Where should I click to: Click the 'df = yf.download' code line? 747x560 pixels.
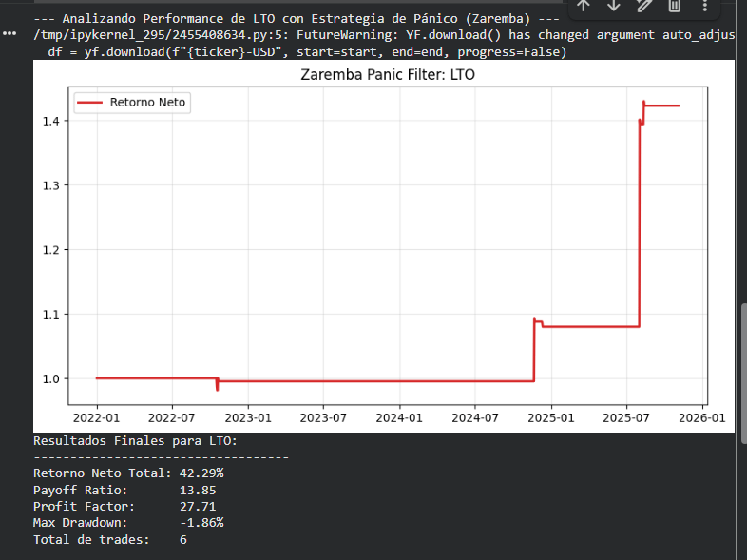tap(307, 51)
